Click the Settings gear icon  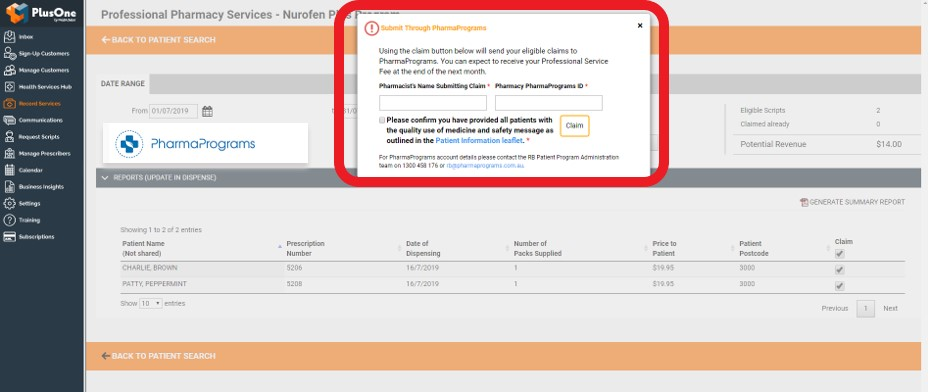pos(9,203)
